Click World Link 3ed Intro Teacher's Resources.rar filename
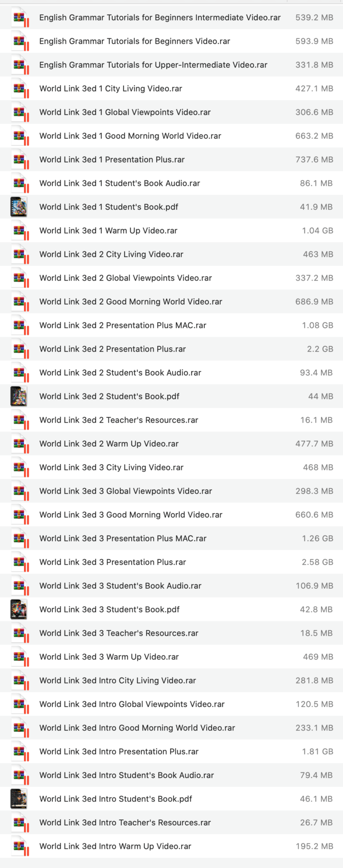343x868 pixels. [x=125, y=822]
